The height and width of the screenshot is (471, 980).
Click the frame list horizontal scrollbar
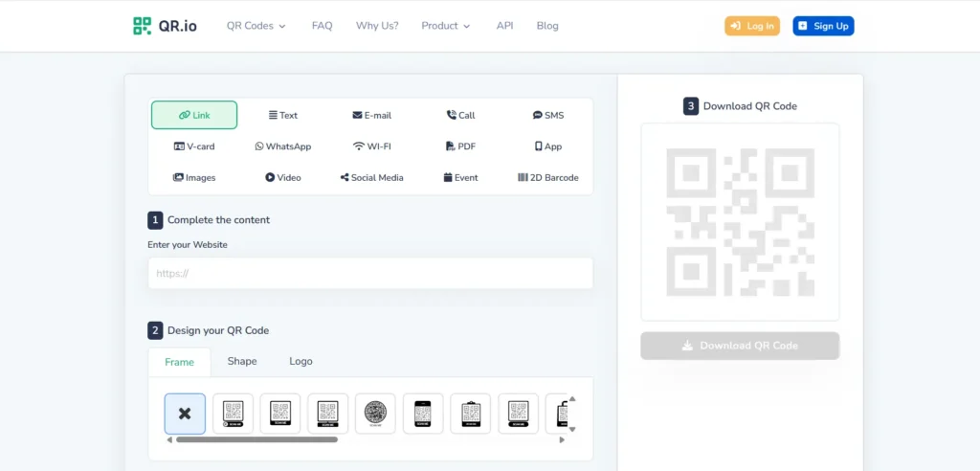[x=256, y=439]
